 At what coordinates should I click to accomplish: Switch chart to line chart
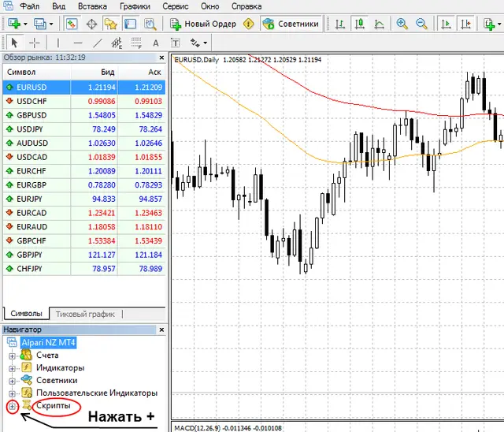pyautogui.click(x=380, y=24)
